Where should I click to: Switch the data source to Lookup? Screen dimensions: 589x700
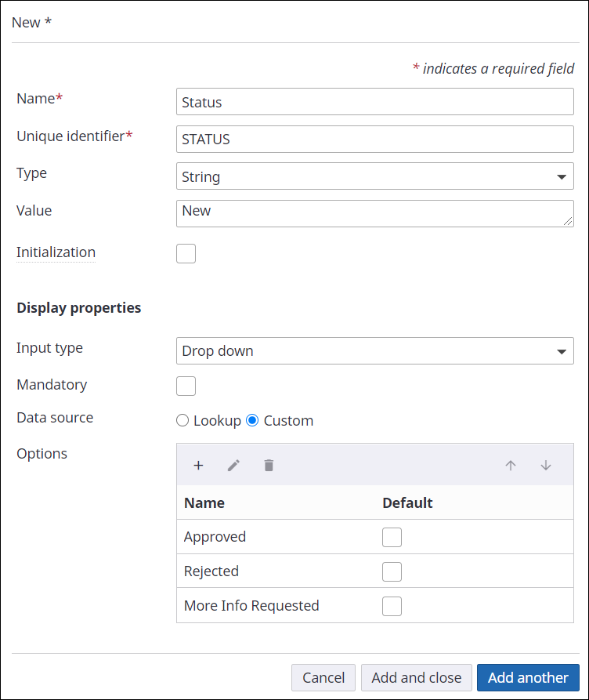coord(182,420)
